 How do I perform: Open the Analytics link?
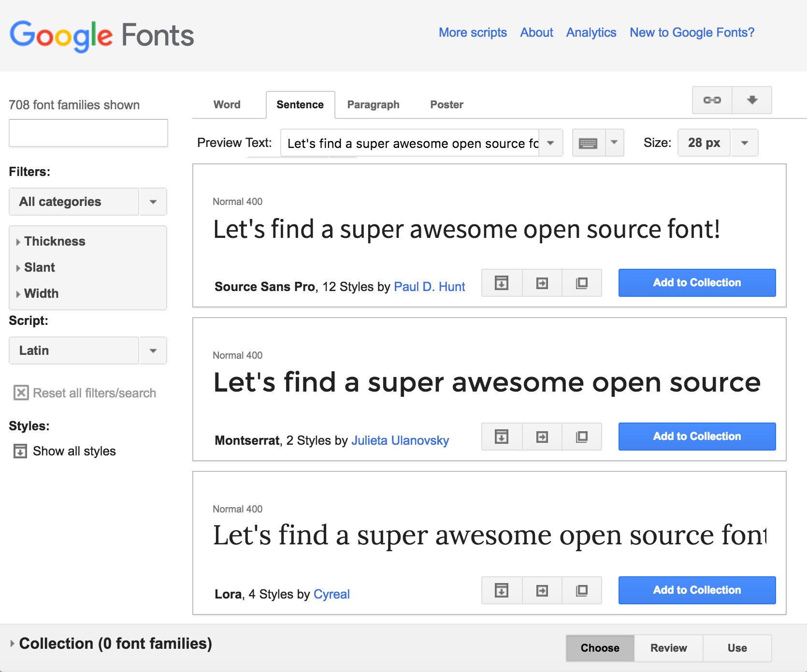591,32
